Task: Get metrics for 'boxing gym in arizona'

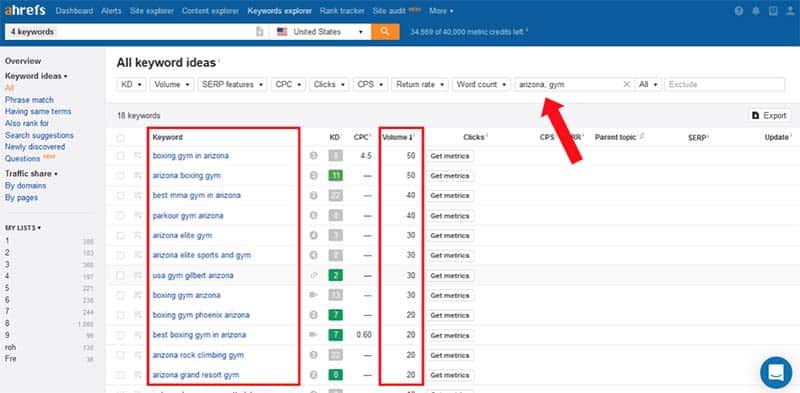Action: click(x=449, y=156)
